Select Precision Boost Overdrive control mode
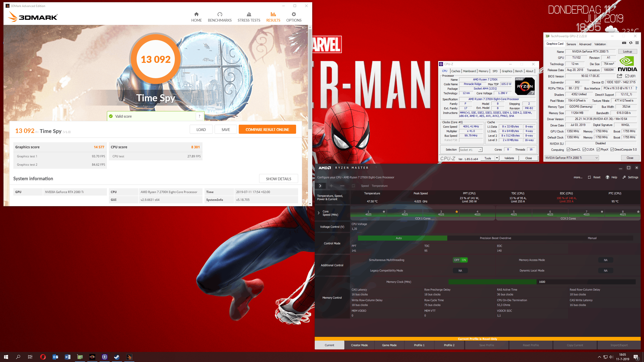The image size is (644, 362). point(495,238)
